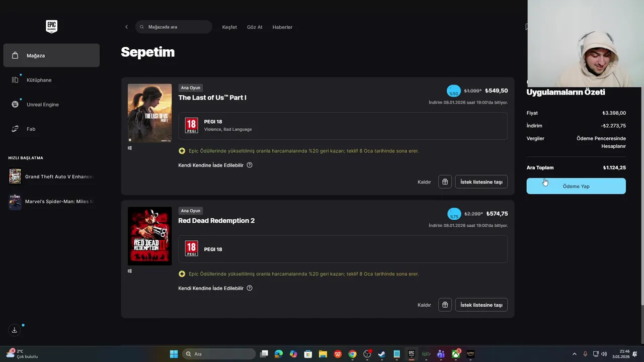The height and width of the screenshot is (362, 644).
Task: Click Red Dead price ₺574,75
Action: 497,214
